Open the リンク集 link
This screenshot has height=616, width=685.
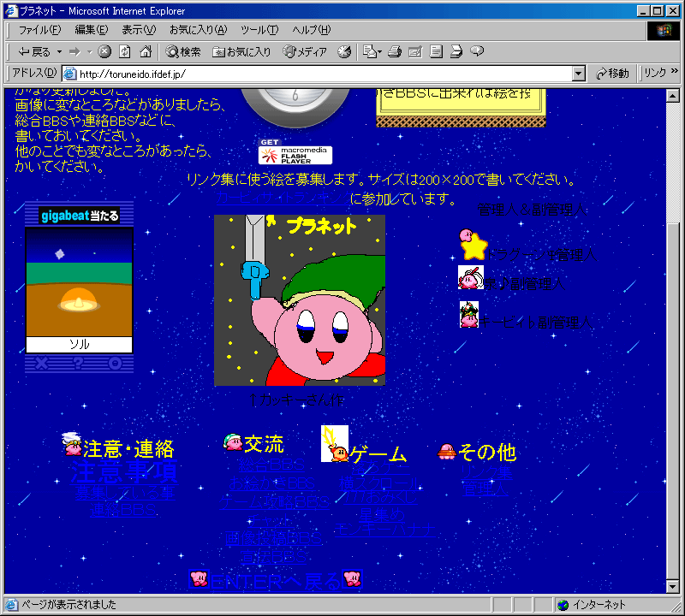487,472
